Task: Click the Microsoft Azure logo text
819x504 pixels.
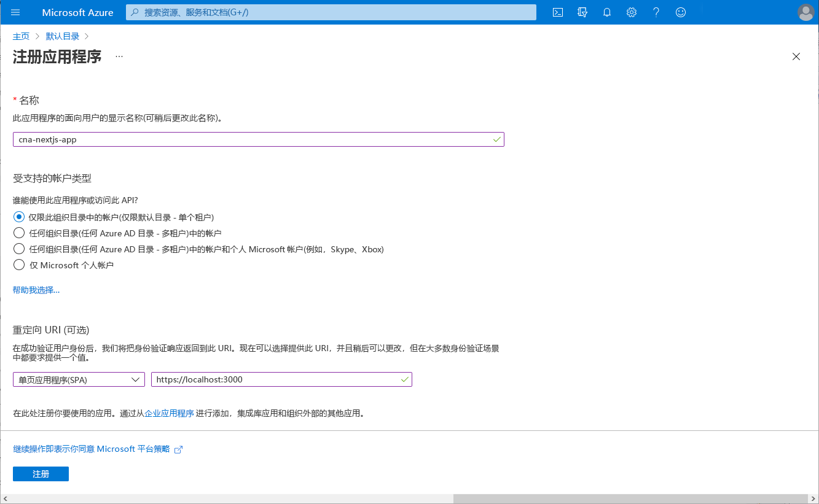Action: [77, 12]
